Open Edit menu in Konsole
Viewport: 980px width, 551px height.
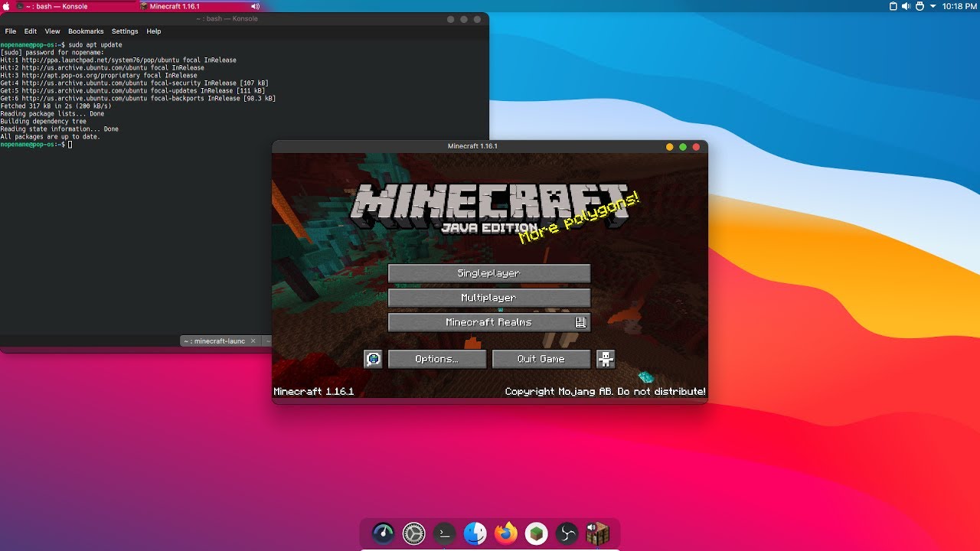(31, 31)
